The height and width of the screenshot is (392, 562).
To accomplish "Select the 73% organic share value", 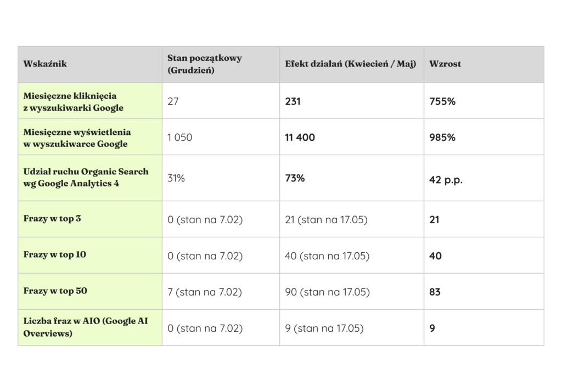I will click(295, 178).
